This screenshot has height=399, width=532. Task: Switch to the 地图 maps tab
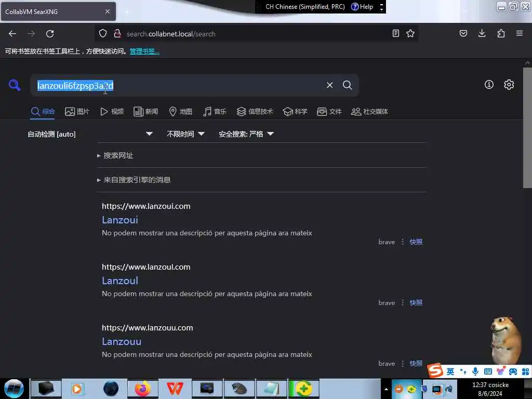[180, 111]
